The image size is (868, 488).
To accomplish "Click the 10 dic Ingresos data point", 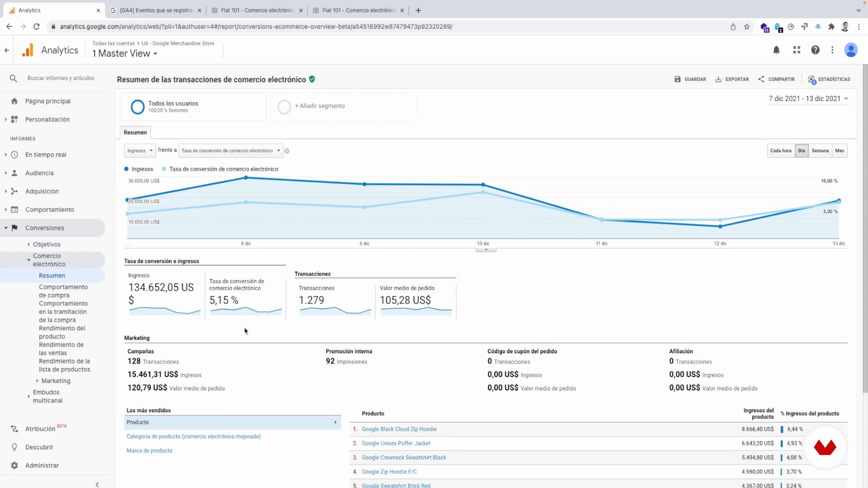I will point(483,185).
